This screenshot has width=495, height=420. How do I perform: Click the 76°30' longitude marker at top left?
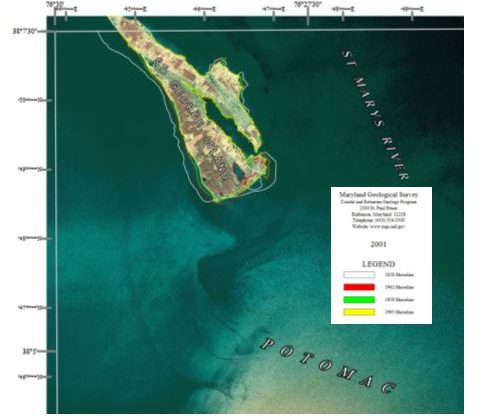click(55, 4)
